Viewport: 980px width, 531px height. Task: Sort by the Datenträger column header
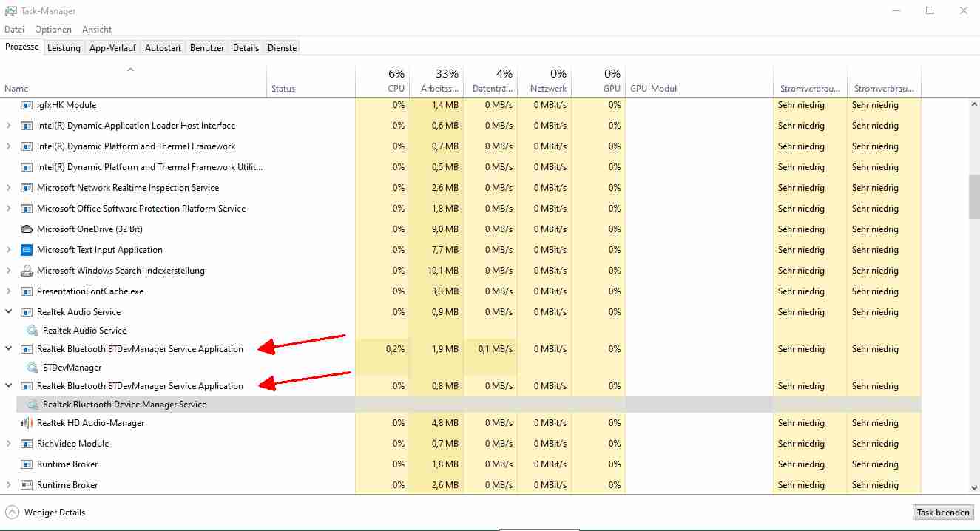pyautogui.click(x=490, y=81)
